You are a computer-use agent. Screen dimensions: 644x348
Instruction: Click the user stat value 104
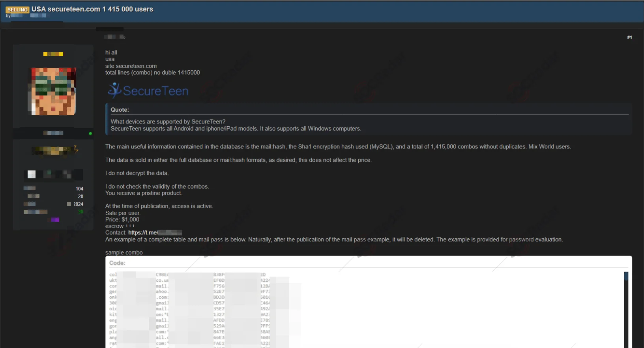[79, 189]
